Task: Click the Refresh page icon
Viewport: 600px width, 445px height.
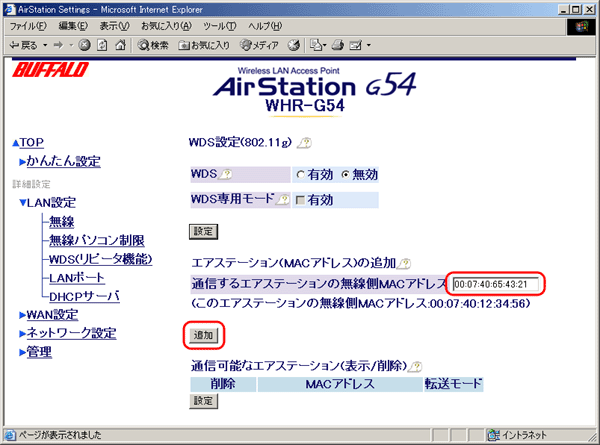Action: (x=102, y=45)
